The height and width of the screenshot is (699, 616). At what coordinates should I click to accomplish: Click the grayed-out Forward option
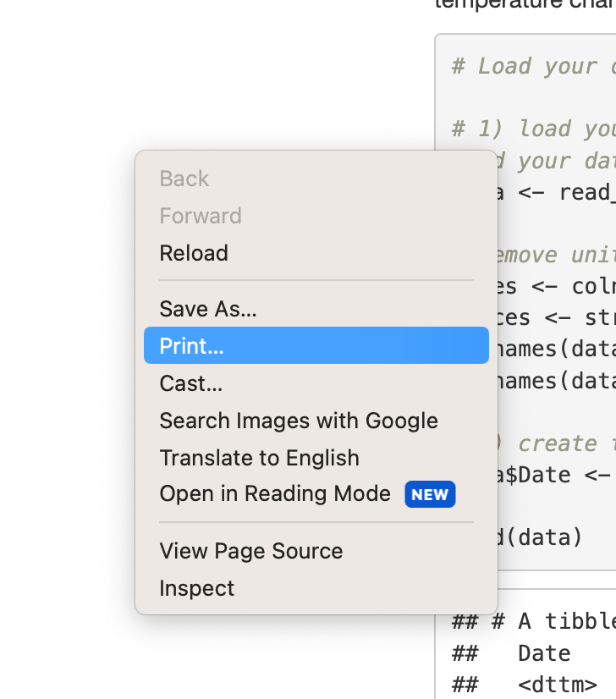tap(200, 216)
